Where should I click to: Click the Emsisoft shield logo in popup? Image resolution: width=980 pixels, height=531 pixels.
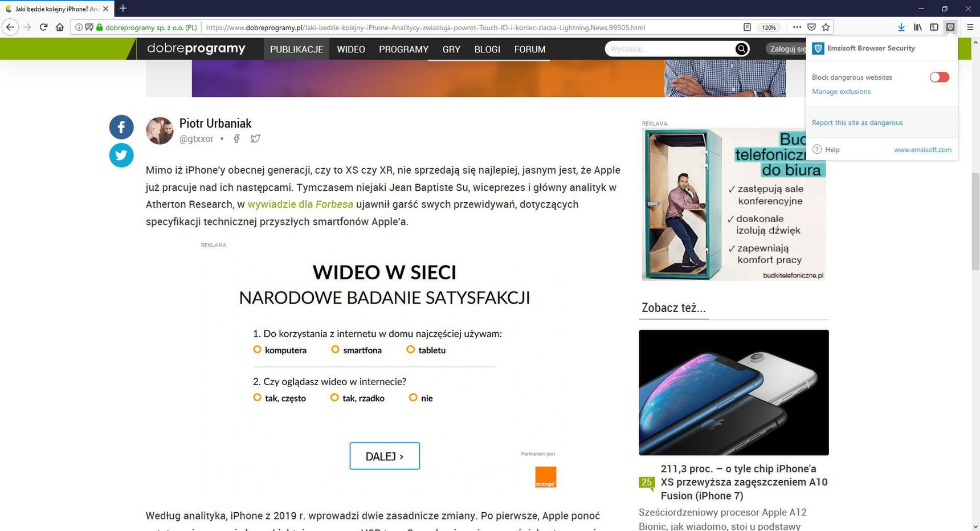coord(818,48)
